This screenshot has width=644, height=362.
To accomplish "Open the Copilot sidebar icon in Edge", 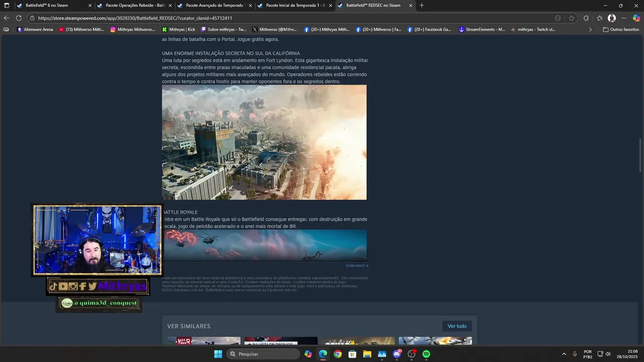I will (637, 18).
